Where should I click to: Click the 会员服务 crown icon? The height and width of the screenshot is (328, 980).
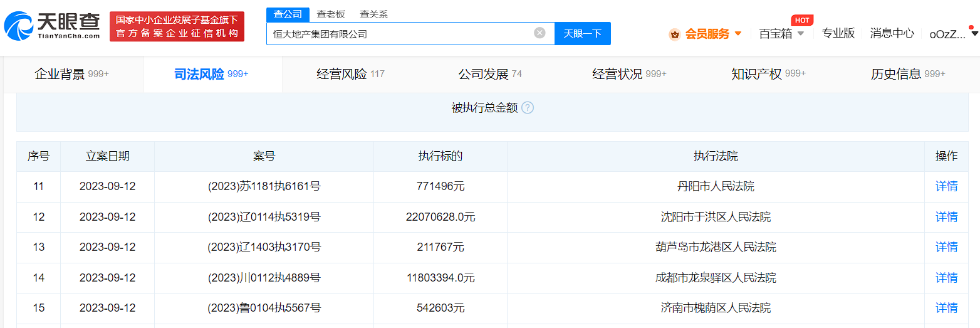click(x=675, y=34)
